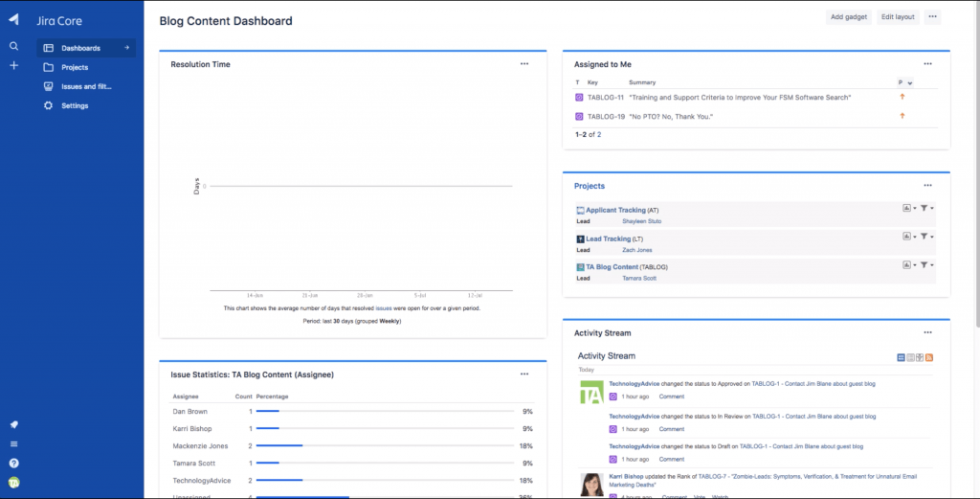The height and width of the screenshot is (499, 980).
Task: Click Comment under the Approved status activity
Action: 671,397
